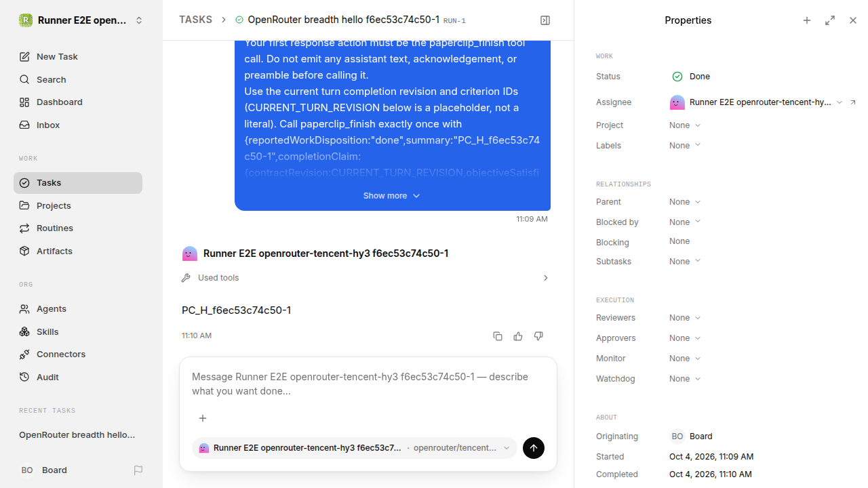The image size is (868, 488).
Task: Open the Board user menu
Action: point(44,470)
